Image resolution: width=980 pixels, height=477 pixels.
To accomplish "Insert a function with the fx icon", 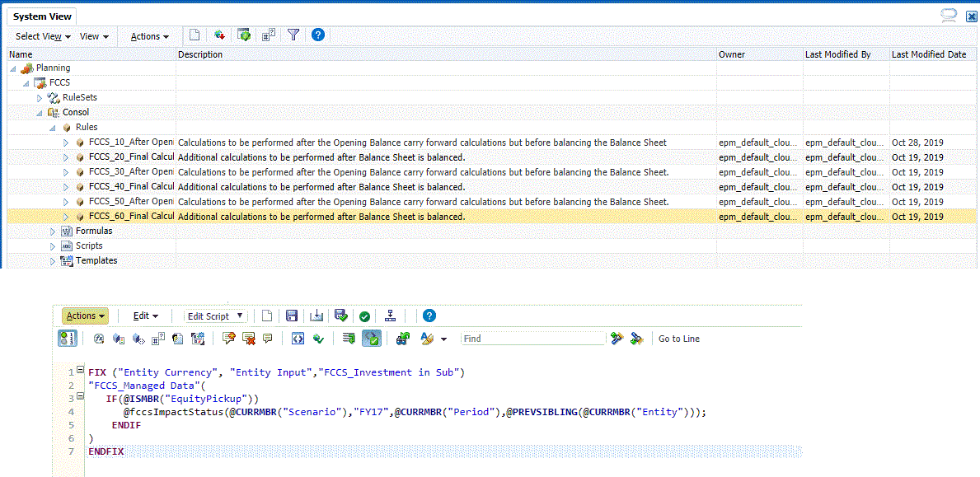I will tap(98, 339).
